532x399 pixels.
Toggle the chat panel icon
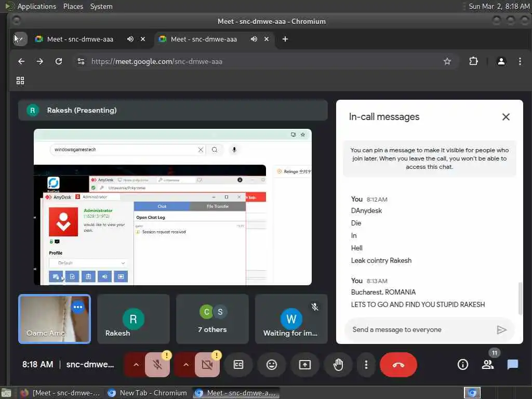tap(513, 365)
